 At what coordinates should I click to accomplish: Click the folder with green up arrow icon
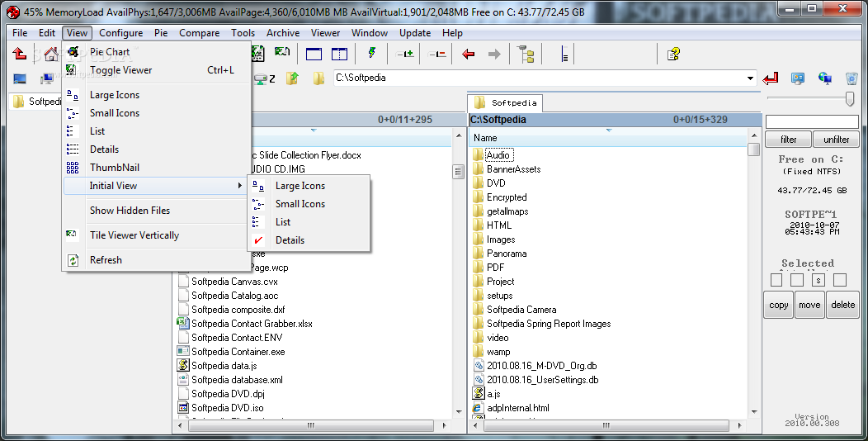point(292,78)
